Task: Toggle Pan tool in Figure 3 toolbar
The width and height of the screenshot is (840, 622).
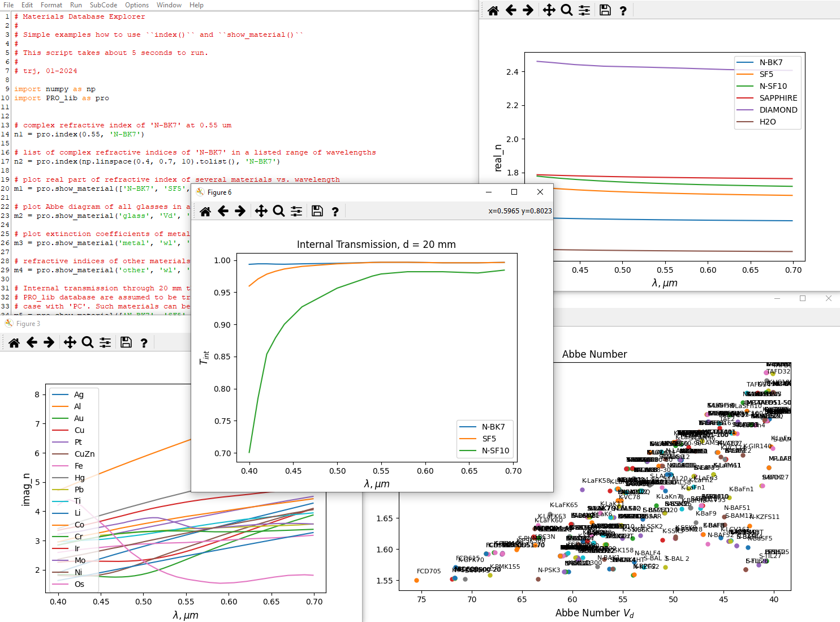Action: [70, 342]
